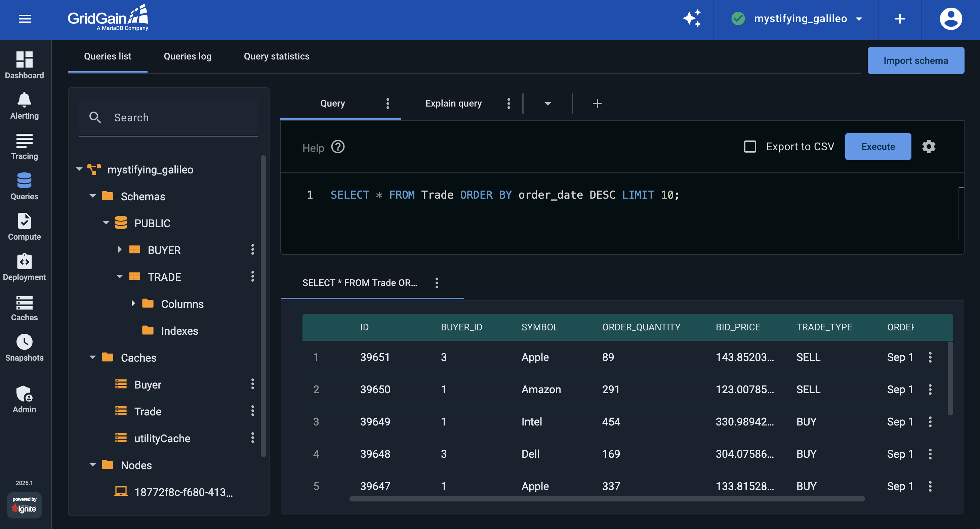Sort by ORDER_QUANTITY column header

click(x=641, y=327)
